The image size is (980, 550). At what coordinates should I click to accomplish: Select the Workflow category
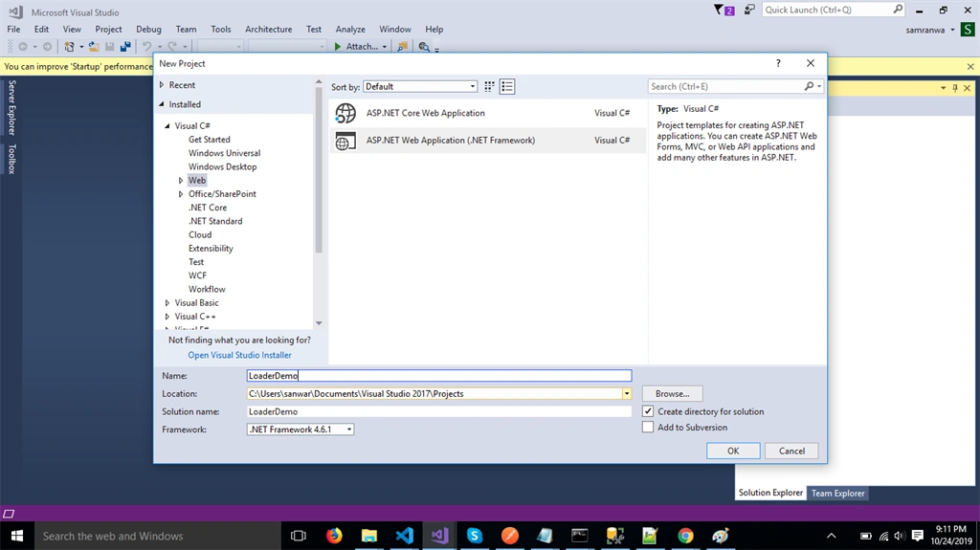pos(207,290)
